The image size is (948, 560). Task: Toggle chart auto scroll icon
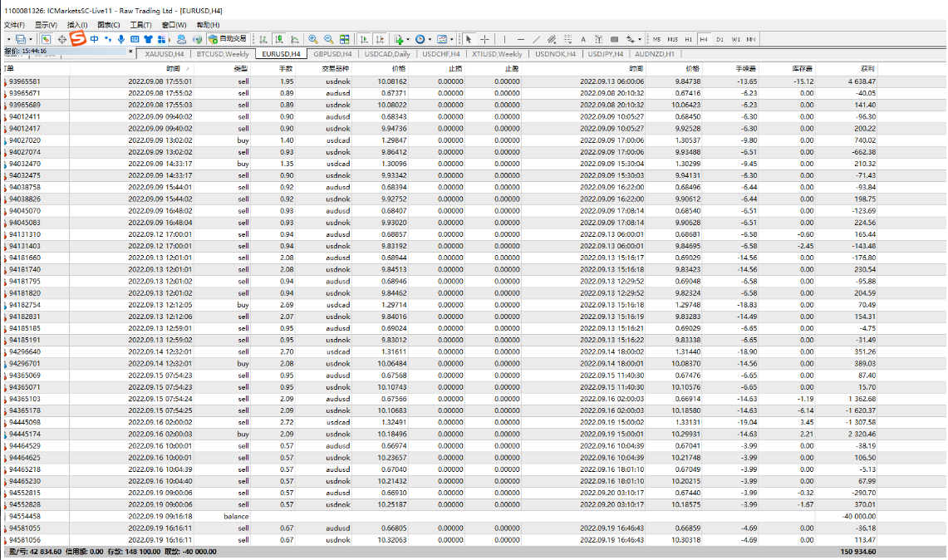pyautogui.click(x=364, y=39)
